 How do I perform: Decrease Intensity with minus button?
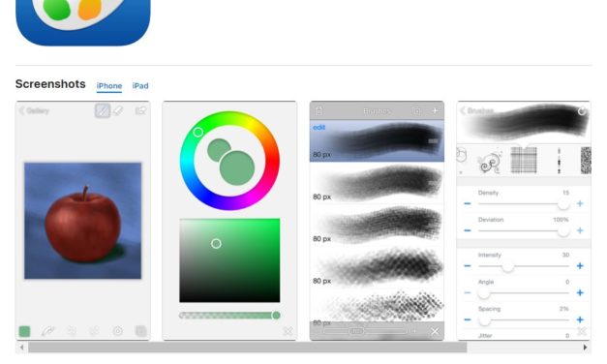(x=468, y=266)
